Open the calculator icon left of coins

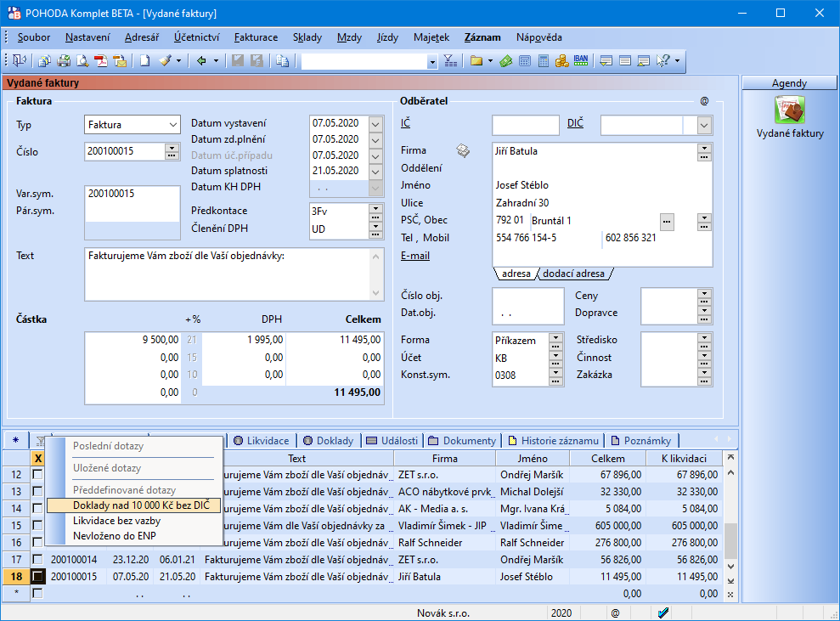(544, 61)
